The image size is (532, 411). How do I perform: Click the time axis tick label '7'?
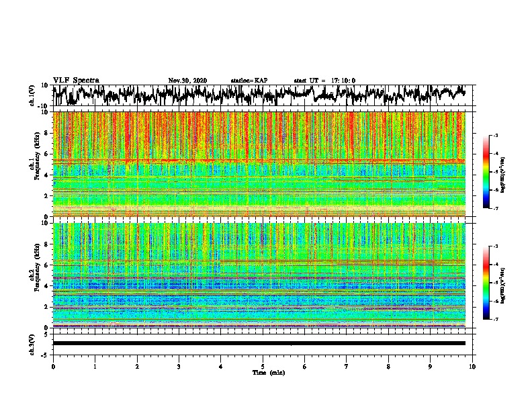pos(347,367)
